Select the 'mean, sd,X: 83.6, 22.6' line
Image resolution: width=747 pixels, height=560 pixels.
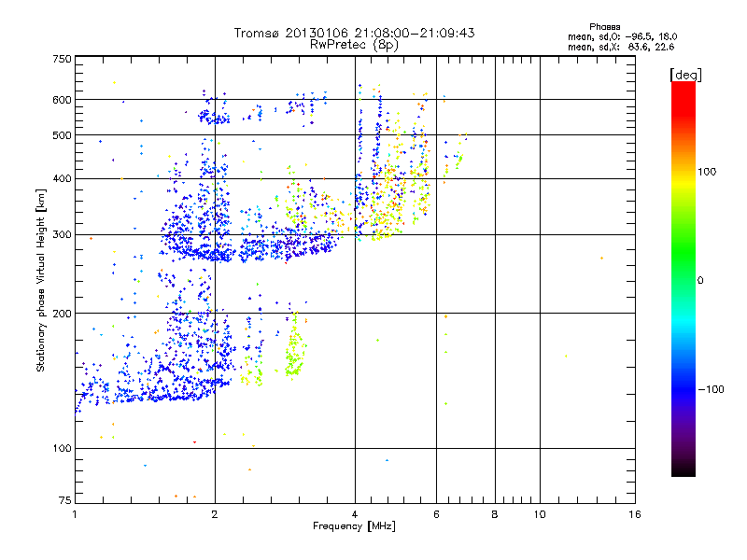621,47
